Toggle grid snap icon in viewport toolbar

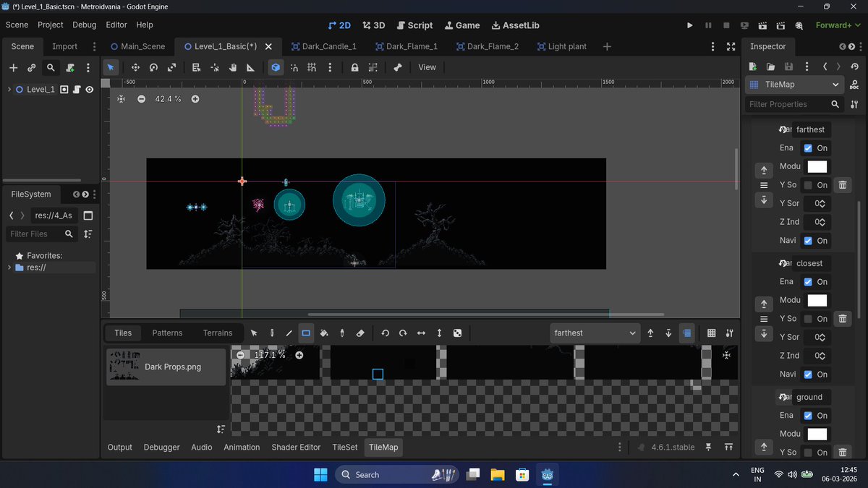coord(312,67)
